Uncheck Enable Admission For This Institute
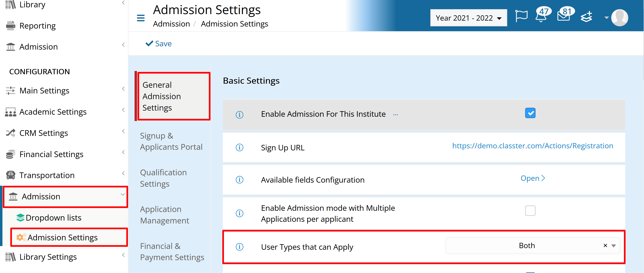The height and width of the screenshot is (273, 644). (530, 113)
